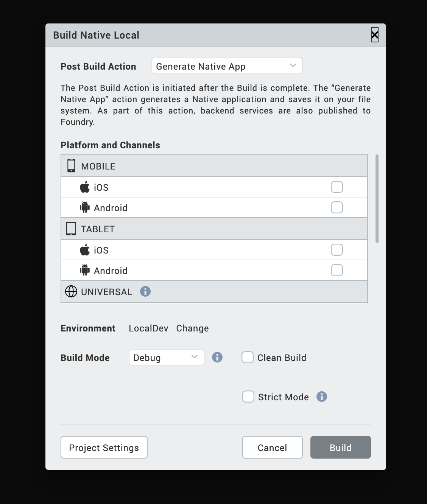Click the globe icon beside UNIVERSAL

71,291
